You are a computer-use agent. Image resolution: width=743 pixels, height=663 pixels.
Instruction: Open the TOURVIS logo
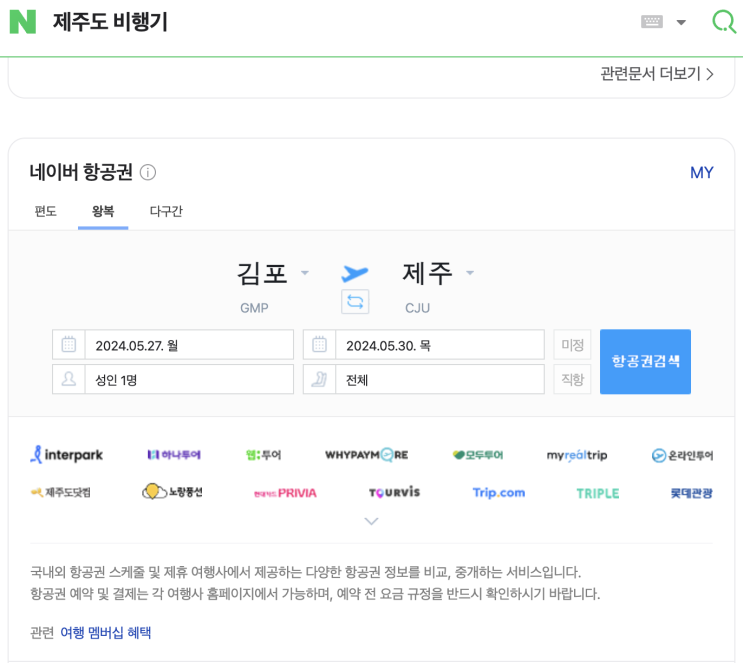394,492
